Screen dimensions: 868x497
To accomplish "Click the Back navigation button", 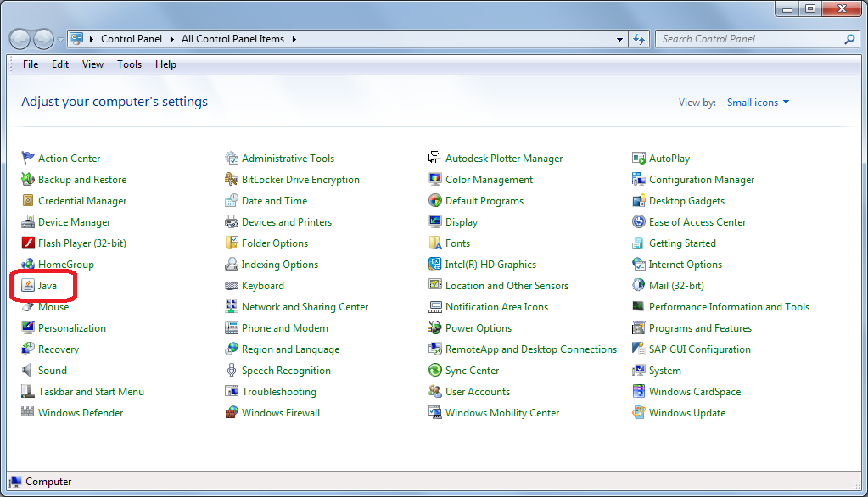I will [x=20, y=39].
